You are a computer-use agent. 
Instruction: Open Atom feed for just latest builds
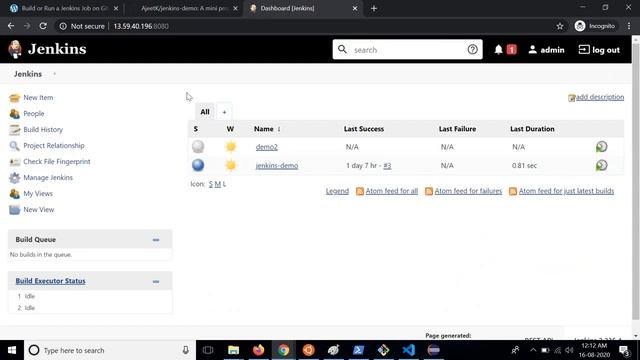tap(566, 191)
